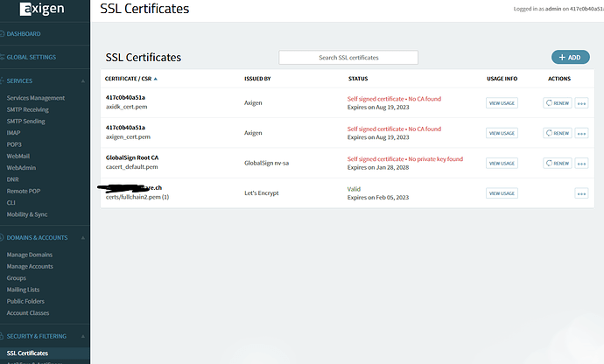This screenshot has height=364, width=604.
Task: Select the axidk_cert.pem file name
Action: pos(126,107)
